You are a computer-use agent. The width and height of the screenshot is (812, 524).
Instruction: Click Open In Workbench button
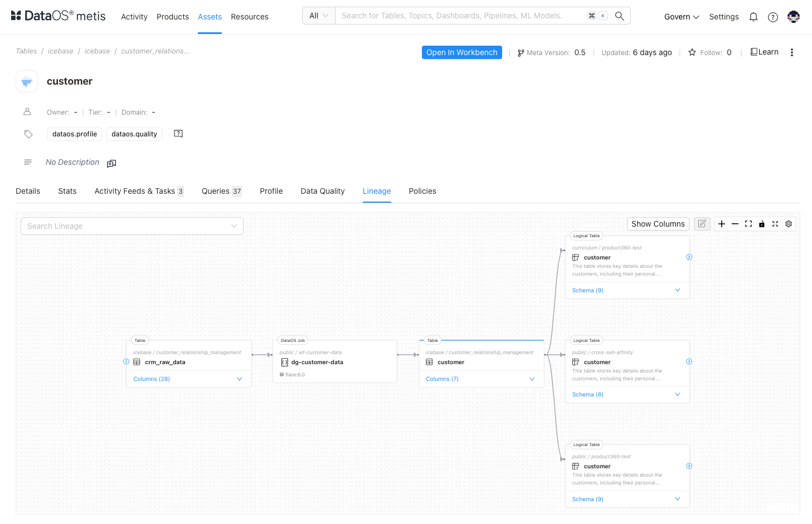tap(462, 52)
